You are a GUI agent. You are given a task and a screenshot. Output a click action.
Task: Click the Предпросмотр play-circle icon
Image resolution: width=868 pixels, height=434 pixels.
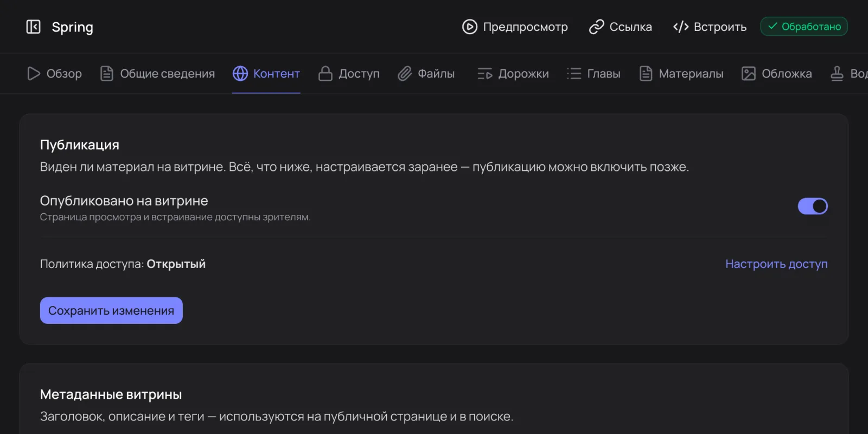[470, 27]
